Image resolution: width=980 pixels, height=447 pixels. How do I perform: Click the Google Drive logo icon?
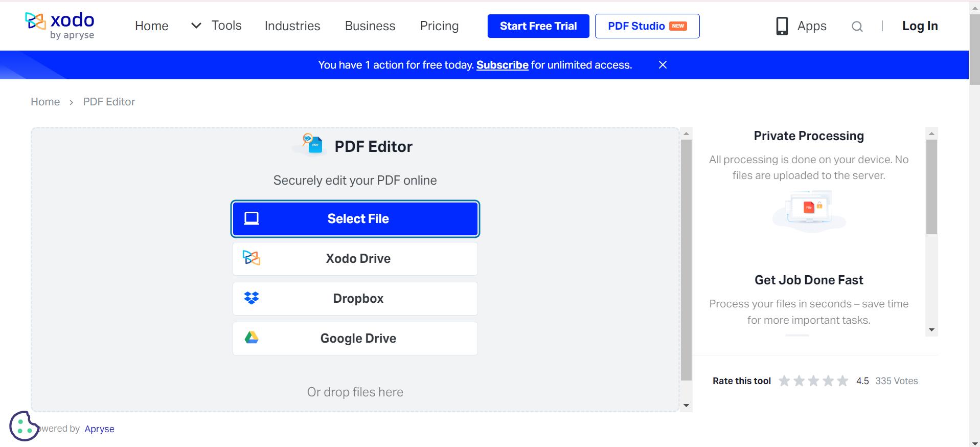(x=251, y=338)
